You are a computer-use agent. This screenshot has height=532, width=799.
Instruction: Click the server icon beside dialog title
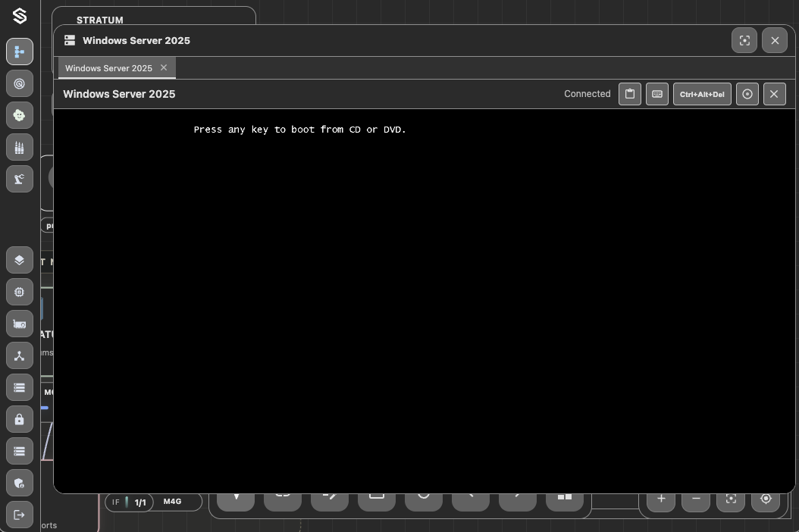(x=70, y=40)
